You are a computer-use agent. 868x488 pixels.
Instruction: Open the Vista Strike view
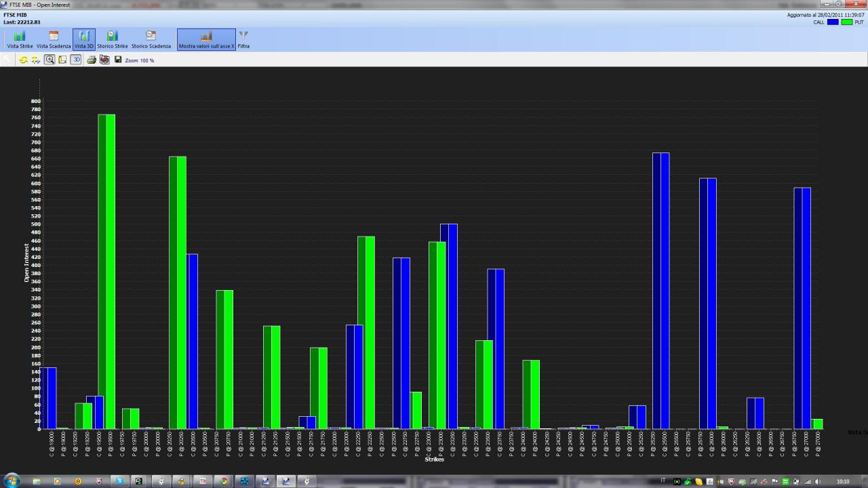click(20, 39)
